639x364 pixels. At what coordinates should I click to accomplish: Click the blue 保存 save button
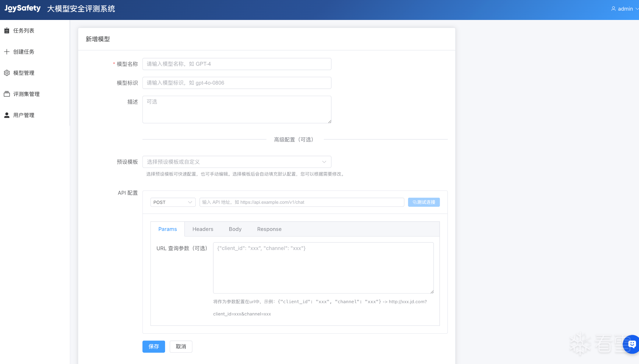tap(153, 346)
